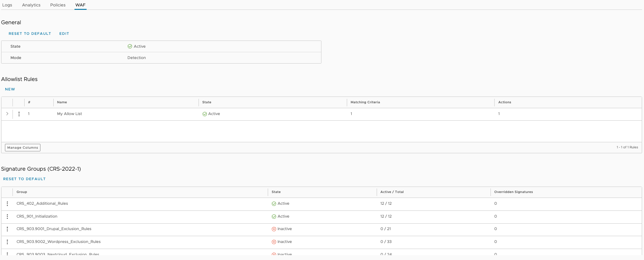Click Edit in the General section
Screen dimensions: 644x260
(x=64, y=34)
